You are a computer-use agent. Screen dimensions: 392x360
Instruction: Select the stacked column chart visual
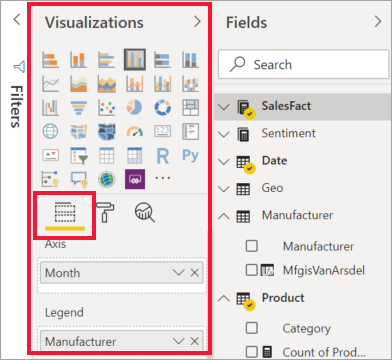point(79,60)
